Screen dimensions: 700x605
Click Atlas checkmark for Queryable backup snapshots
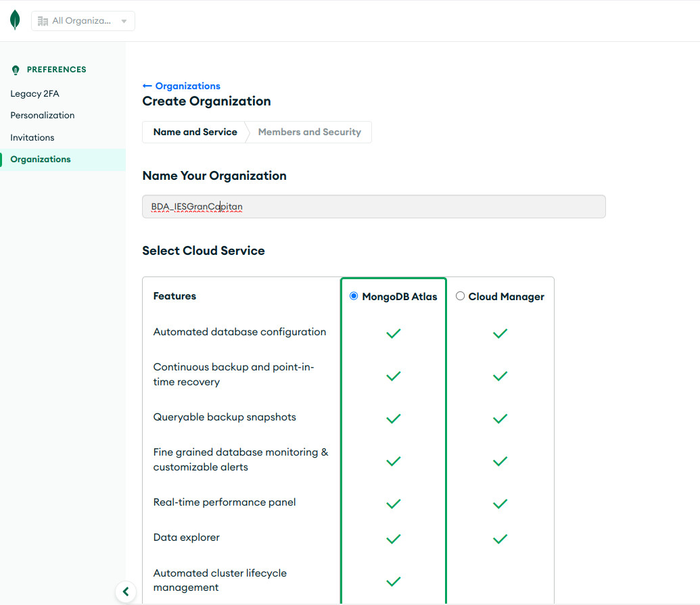click(x=394, y=418)
